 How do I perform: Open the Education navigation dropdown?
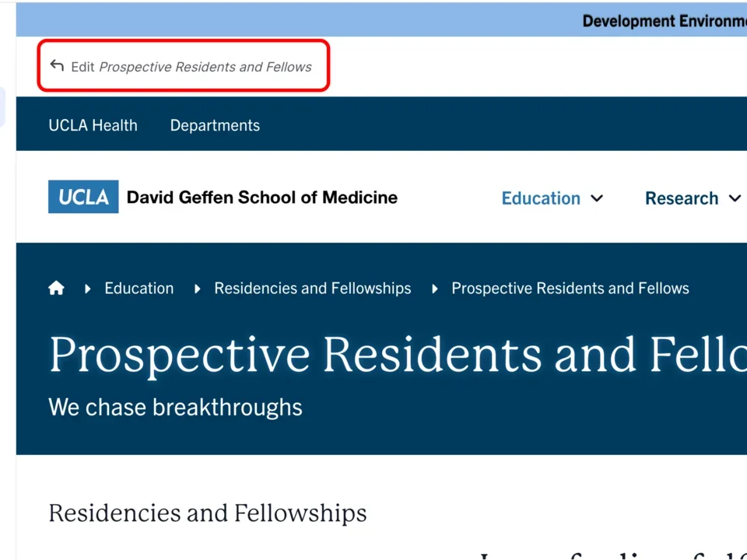[x=541, y=198]
